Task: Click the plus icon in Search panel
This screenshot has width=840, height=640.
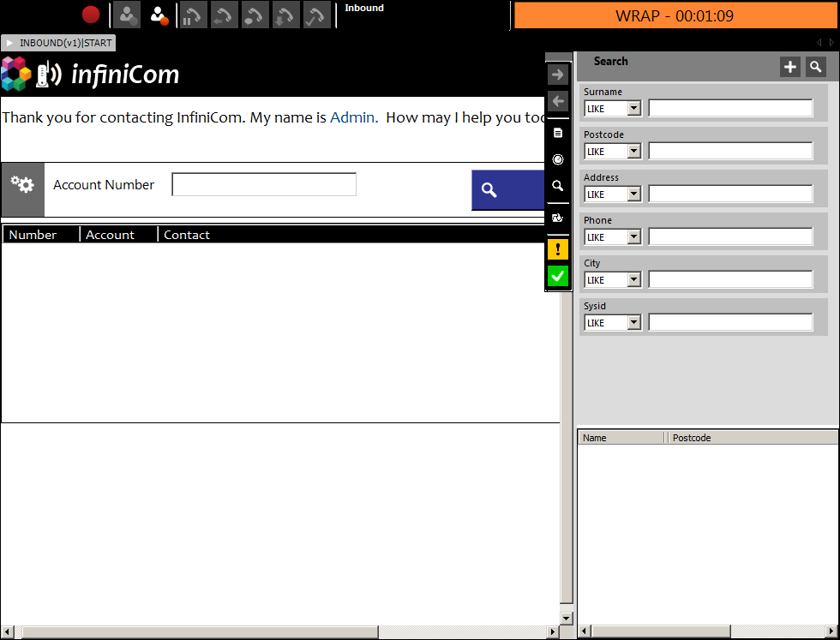Action: (790, 67)
